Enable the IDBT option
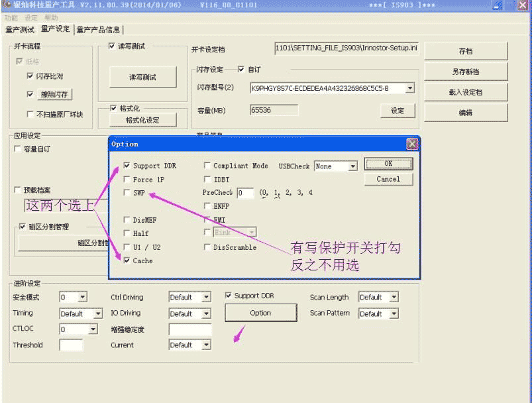532x403 pixels. tap(207, 179)
